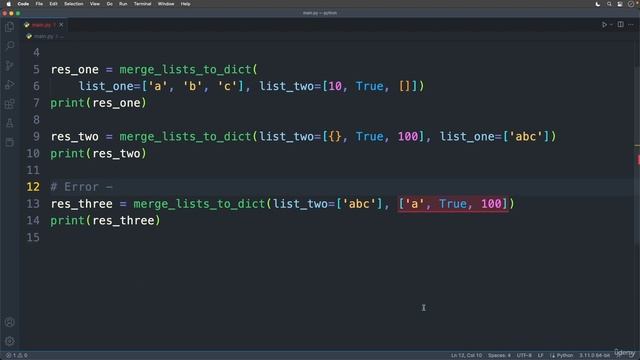This screenshot has width=640, height=360.
Task: Click red error marker in overview ruler
Action: click(x=638, y=160)
